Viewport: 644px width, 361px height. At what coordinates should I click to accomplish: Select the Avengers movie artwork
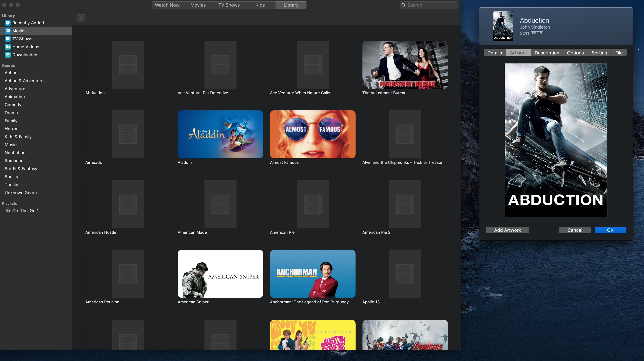point(405,335)
